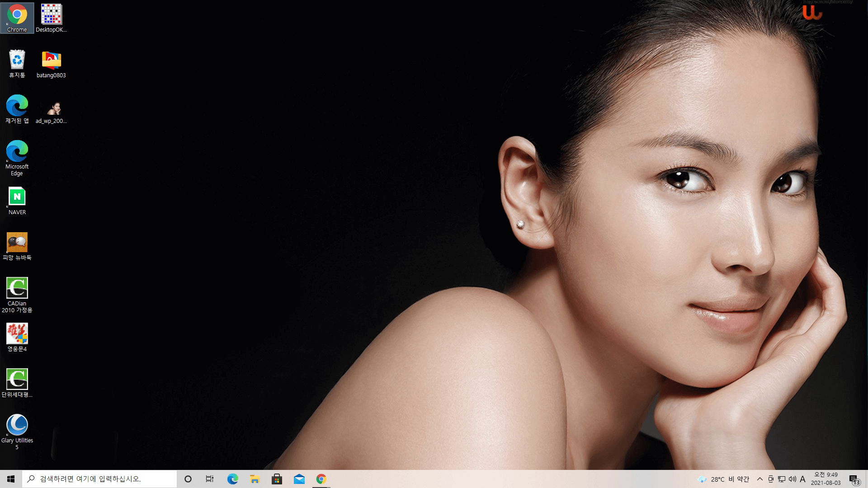Open the recycle bin 휴지통 icon
This screenshot has height=488, width=868.
[17, 64]
